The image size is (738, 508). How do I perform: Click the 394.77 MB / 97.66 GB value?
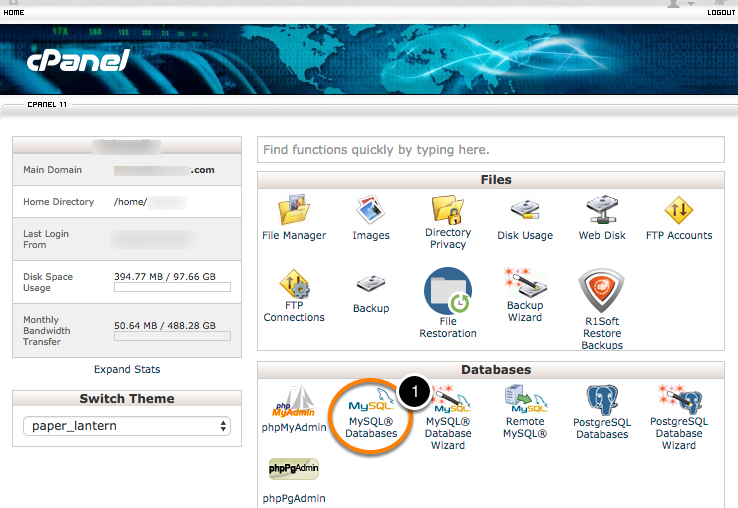click(165, 277)
